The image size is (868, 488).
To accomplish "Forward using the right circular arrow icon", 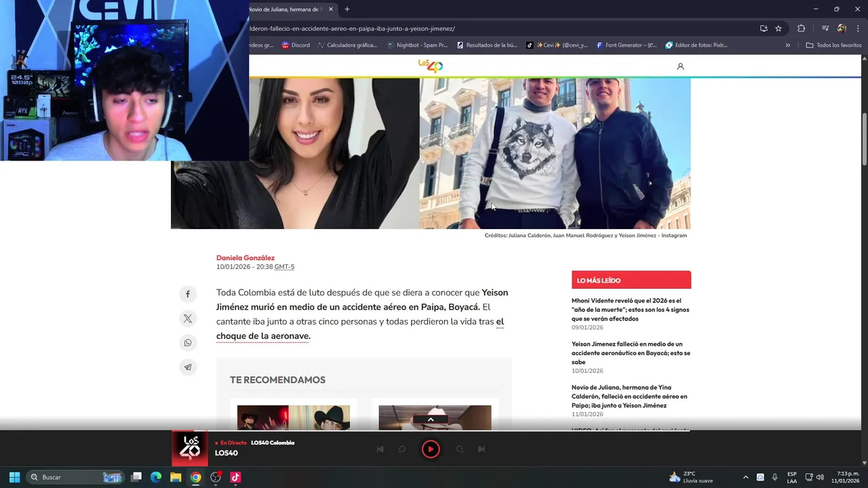I will tap(459, 449).
